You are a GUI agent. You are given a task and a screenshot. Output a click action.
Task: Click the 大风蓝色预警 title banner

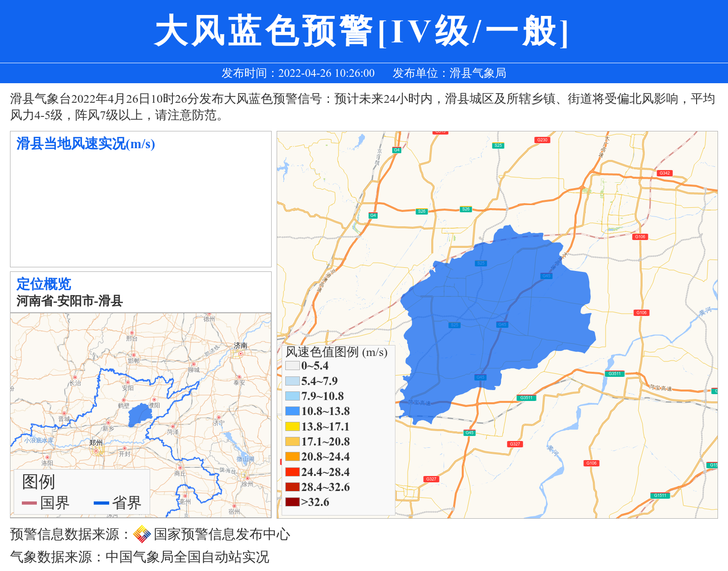362,31
